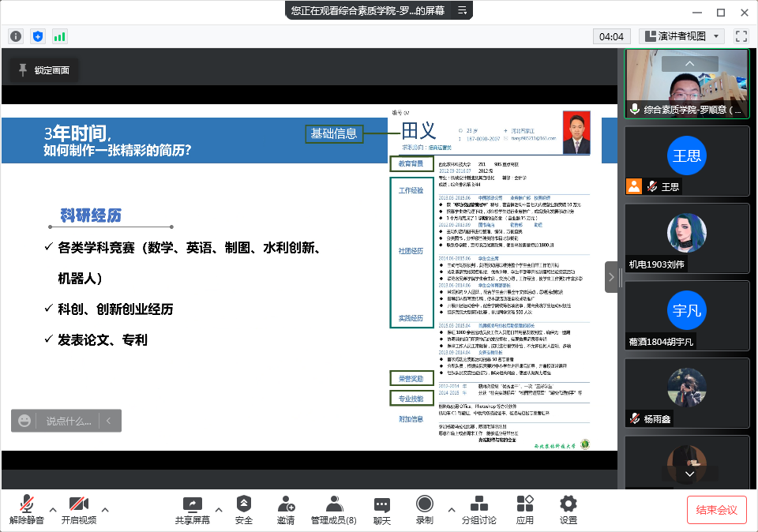Open the meeting info icon
This screenshot has width=758, height=532.
(15, 36)
